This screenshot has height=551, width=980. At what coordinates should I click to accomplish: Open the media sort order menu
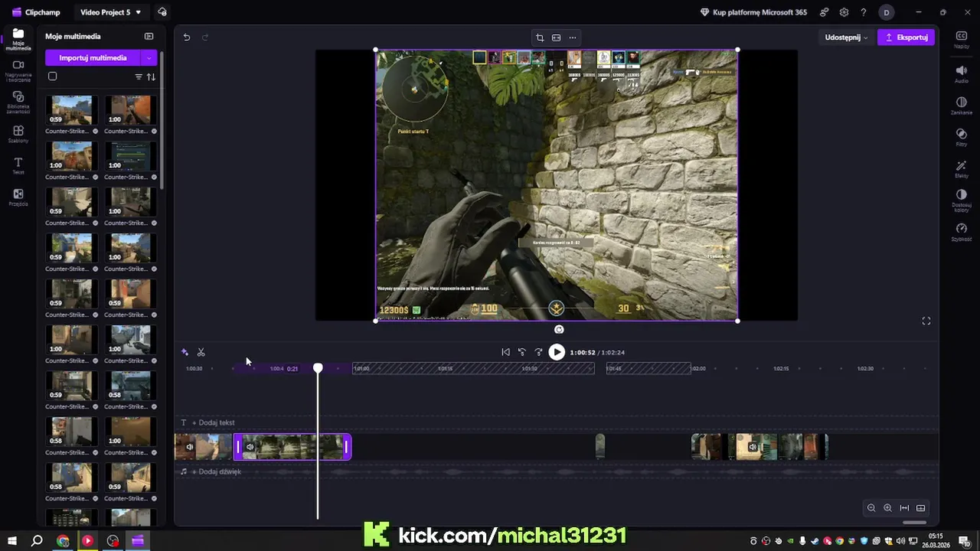151,77
